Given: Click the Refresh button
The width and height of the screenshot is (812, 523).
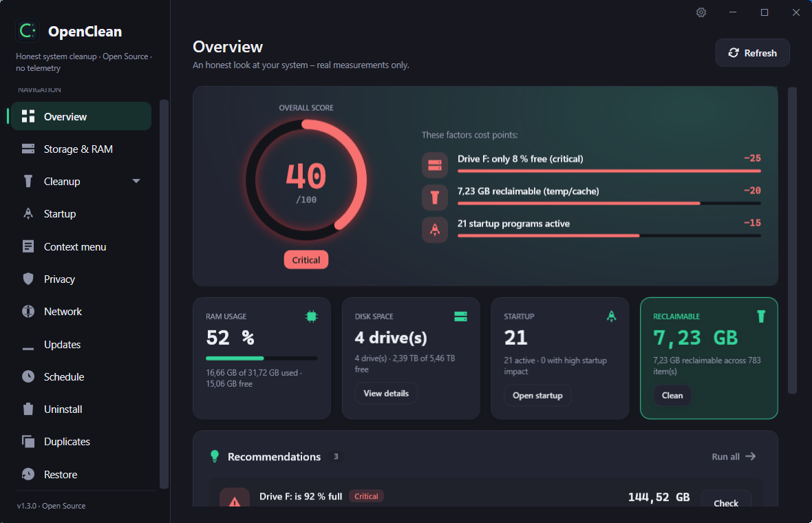Looking at the screenshot, I should 752,53.
